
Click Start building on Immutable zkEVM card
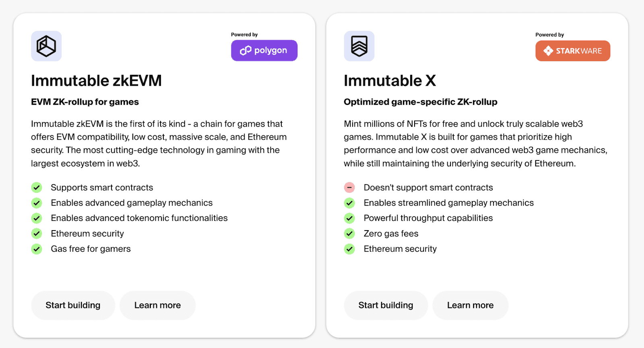[x=73, y=305]
